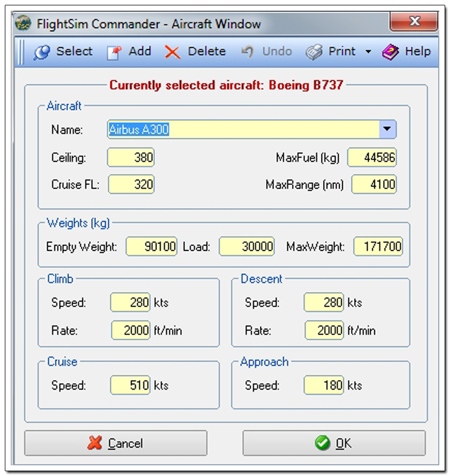Viewport: 450px width, 476px height.
Task: Click the Climb Rate field 2000
Action: click(x=131, y=330)
